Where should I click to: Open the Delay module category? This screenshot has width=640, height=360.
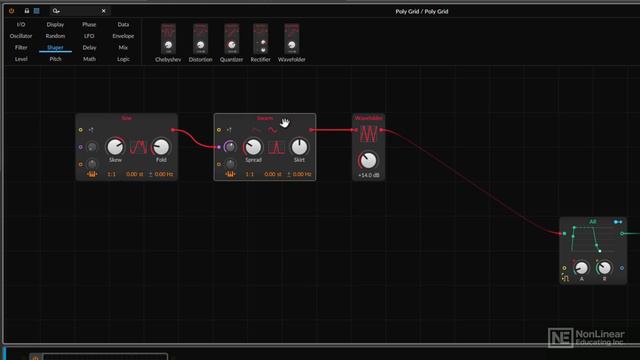(89, 47)
